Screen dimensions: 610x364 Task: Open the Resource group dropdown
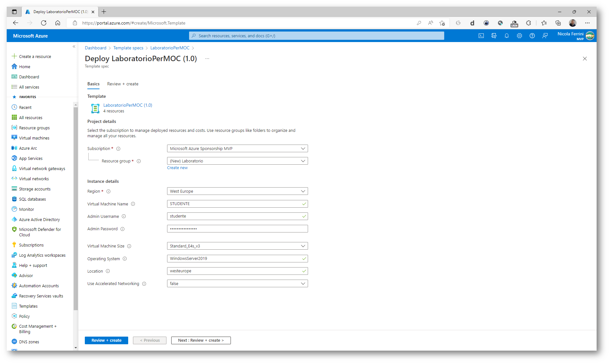coord(237,161)
